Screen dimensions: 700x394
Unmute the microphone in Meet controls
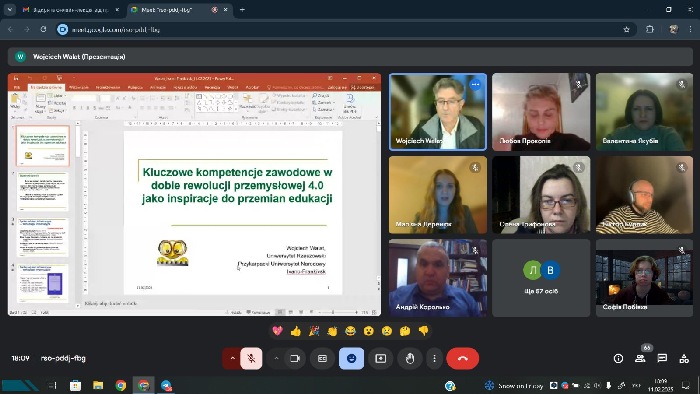pyautogui.click(x=251, y=358)
